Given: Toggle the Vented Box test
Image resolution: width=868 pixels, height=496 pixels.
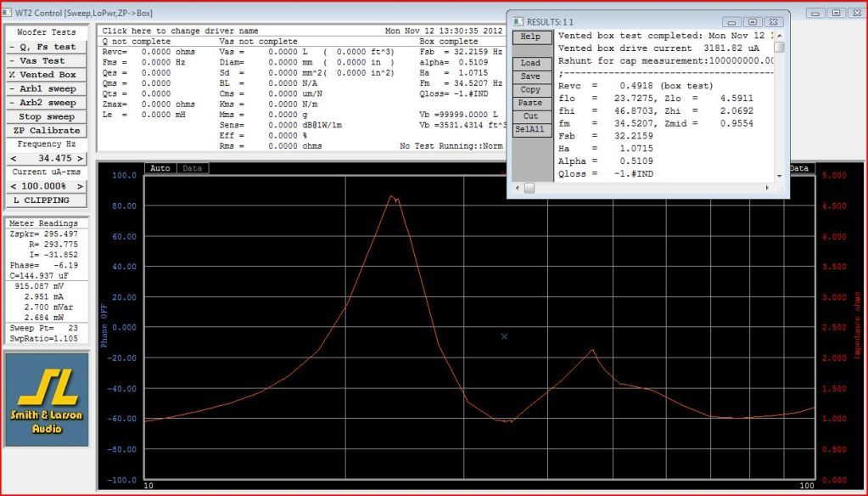Looking at the screenshot, I should tap(46, 75).
